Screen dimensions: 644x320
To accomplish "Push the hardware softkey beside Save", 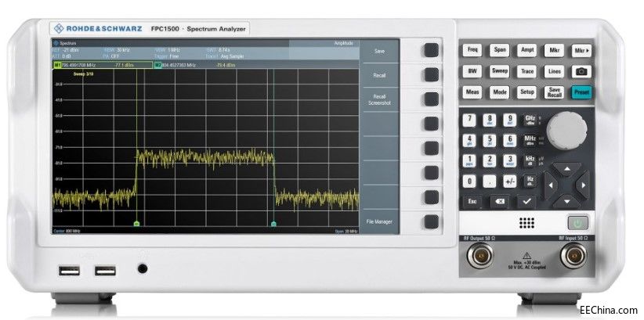I will coord(431,50).
